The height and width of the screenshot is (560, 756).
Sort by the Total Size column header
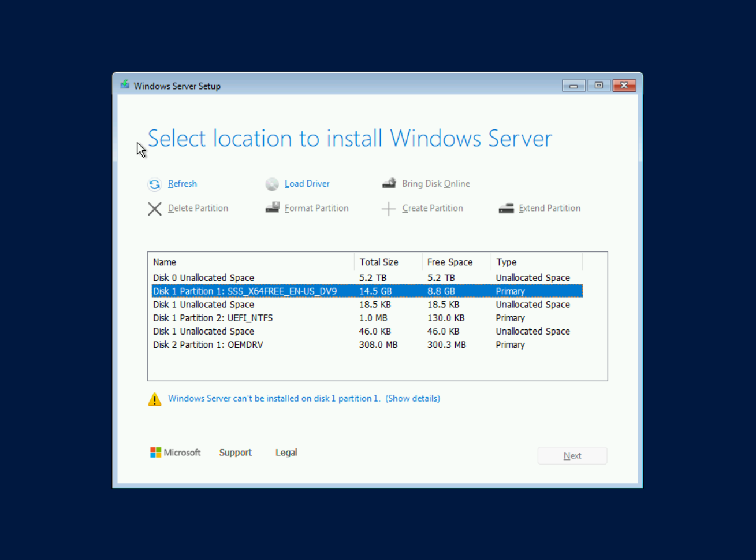tap(388, 262)
